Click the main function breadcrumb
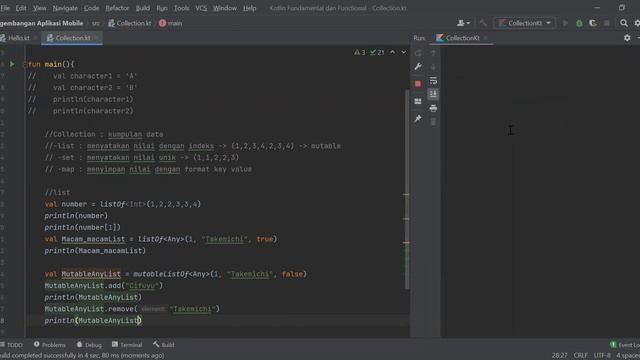Image resolution: width=640 pixels, height=360 pixels. (171, 23)
